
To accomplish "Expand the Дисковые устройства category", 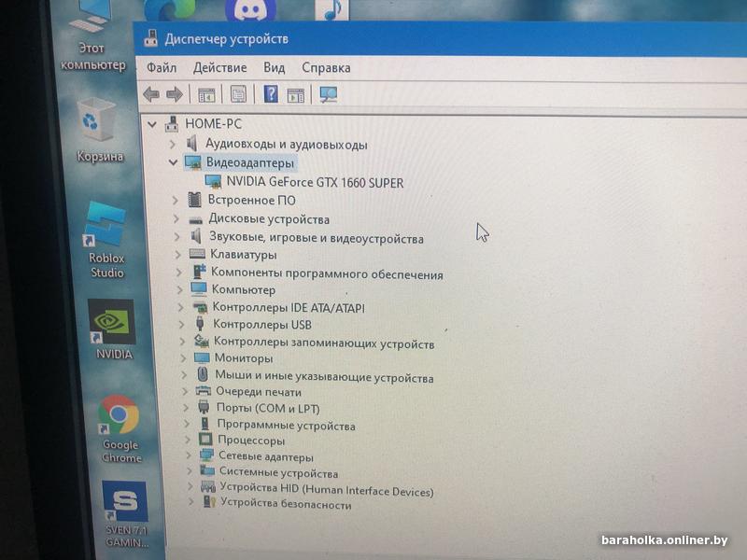I will [176, 219].
